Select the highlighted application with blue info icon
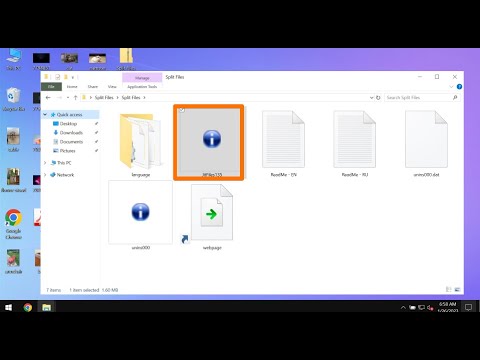 pos(209,143)
